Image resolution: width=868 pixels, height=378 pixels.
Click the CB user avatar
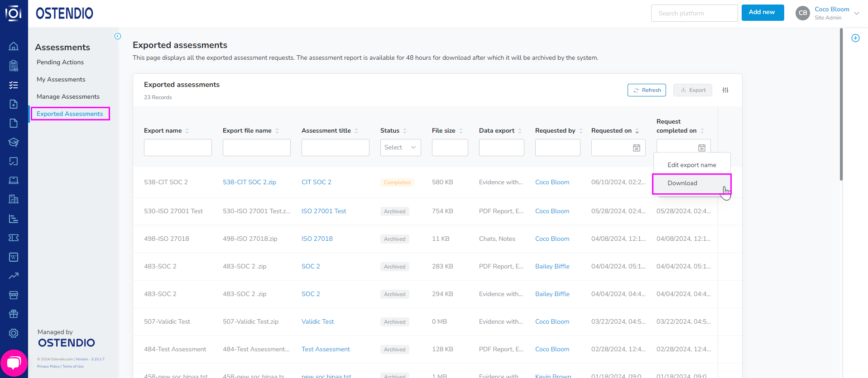[803, 13]
